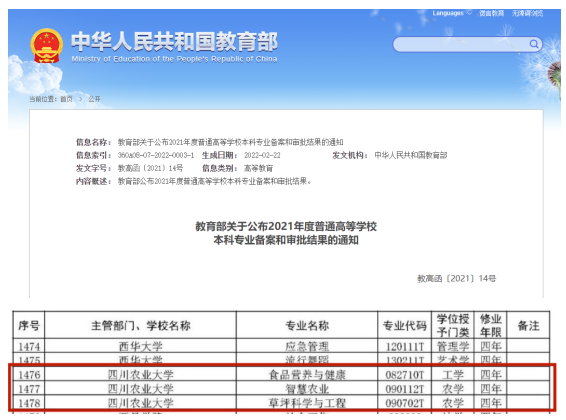Click the search magnifier icon
The image size is (566, 420).
pyautogui.click(x=534, y=44)
